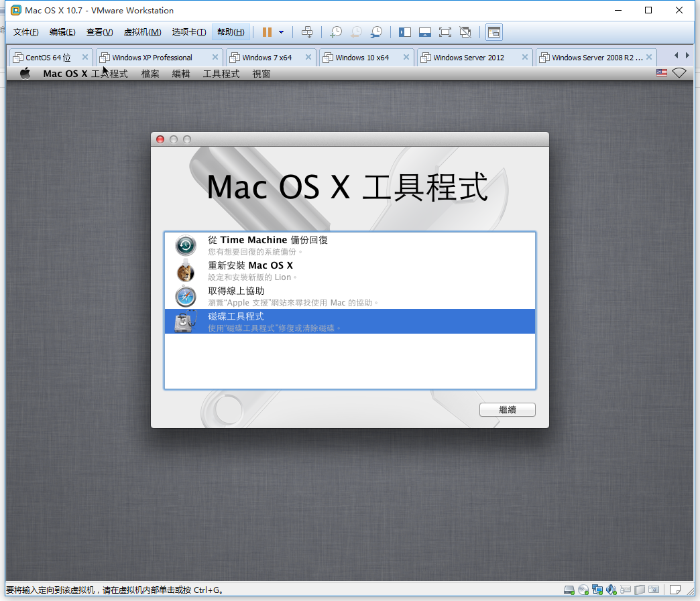Open the 编辑(E) menu

[x=62, y=32]
